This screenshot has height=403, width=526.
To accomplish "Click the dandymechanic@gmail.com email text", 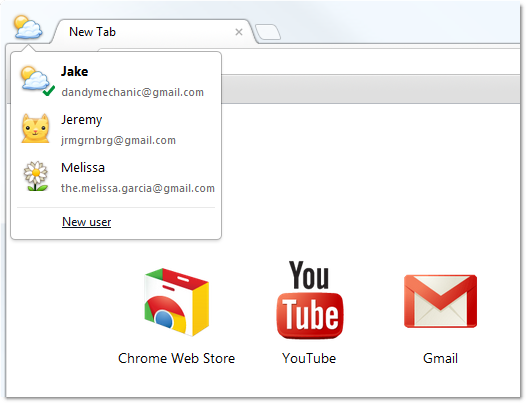I will [x=133, y=92].
